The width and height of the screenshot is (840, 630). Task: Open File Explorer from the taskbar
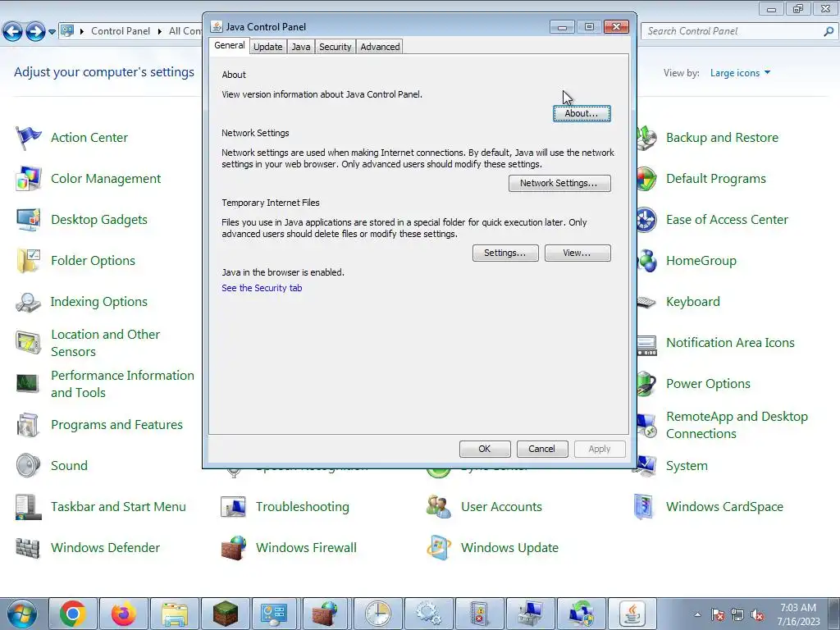(x=175, y=614)
